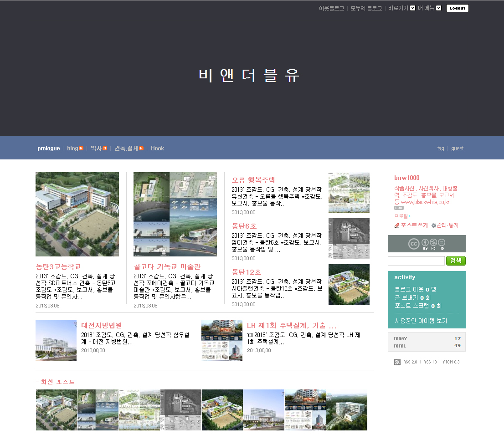Expand the 바로가기 dropdown arrow

(412, 8)
